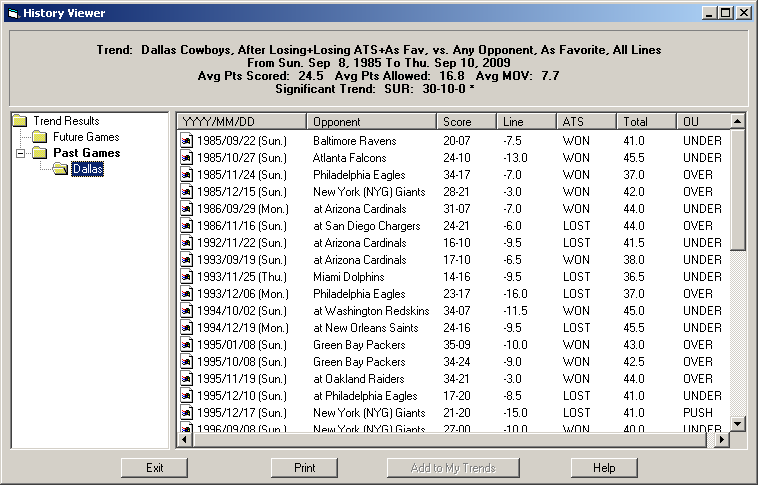758x485 pixels.
Task: Click the History Viewer title bar icon
Action: pos(13,13)
